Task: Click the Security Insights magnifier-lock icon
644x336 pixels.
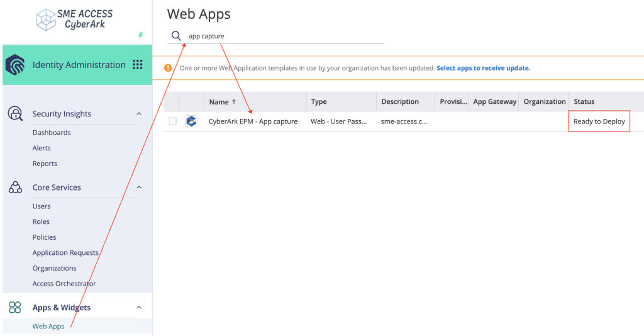Action: 15,113
